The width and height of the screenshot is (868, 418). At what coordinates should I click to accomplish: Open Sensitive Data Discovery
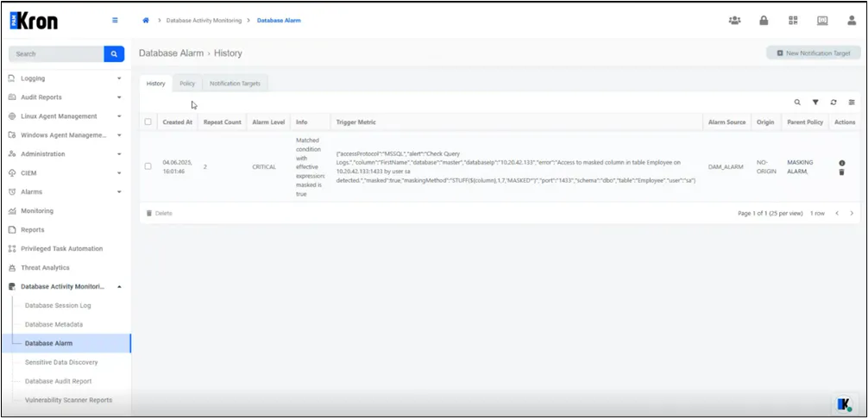pos(61,362)
